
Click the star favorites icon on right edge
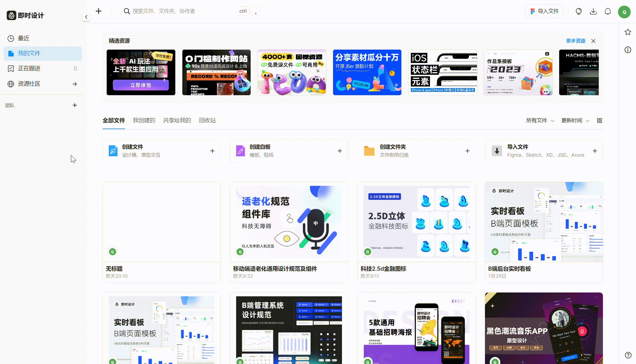tap(628, 32)
